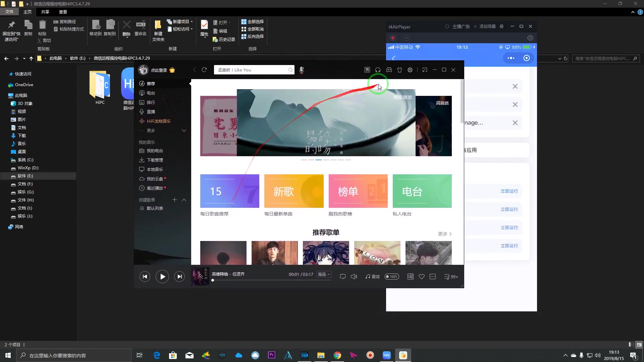Image resolution: width=644 pixels, height=362 pixels.
Task: Toggle the HiFi switch
Action: 392,277
